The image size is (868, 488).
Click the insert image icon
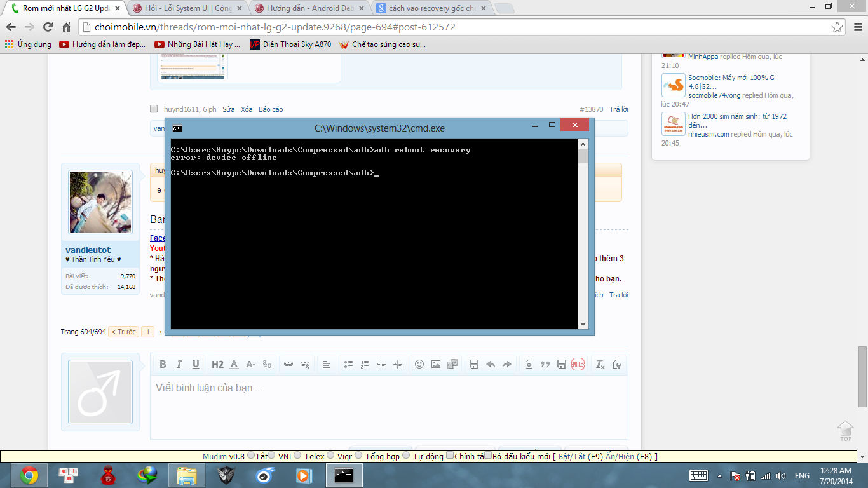[x=436, y=364]
